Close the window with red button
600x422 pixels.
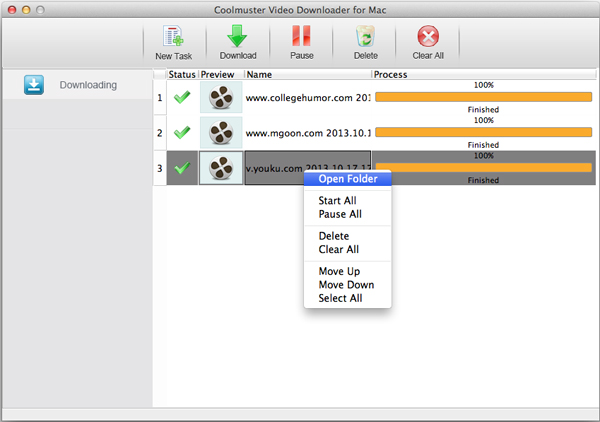pyautogui.click(x=12, y=10)
